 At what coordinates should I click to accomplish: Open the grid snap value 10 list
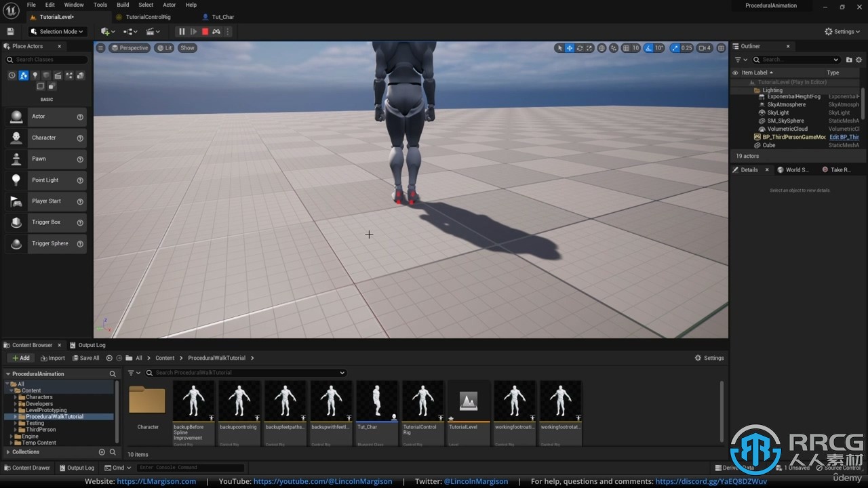tap(636, 48)
